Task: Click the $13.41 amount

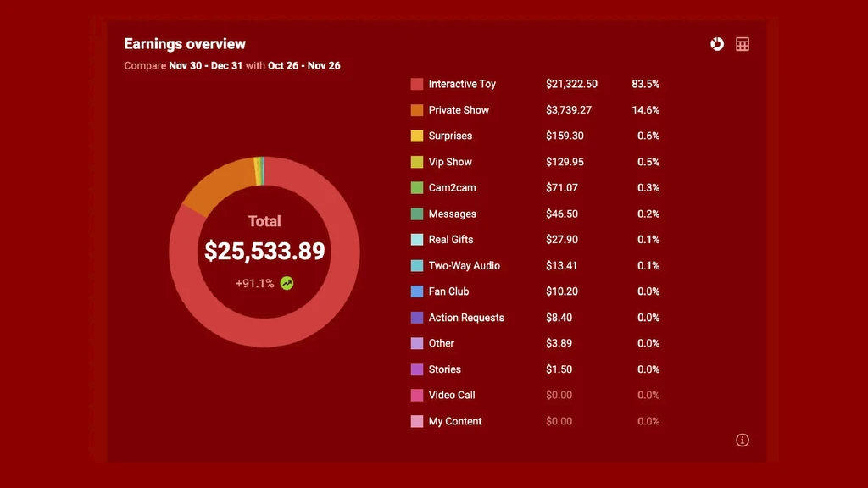Action: click(x=561, y=265)
